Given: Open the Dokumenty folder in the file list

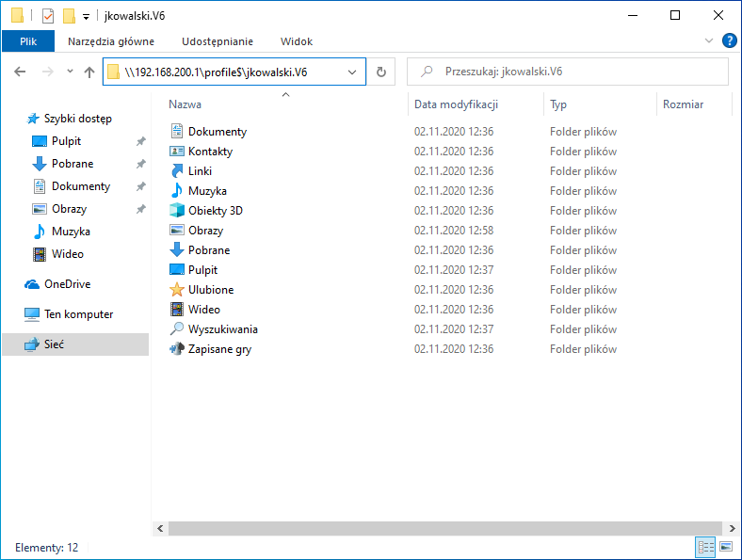Looking at the screenshot, I should 218,132.
